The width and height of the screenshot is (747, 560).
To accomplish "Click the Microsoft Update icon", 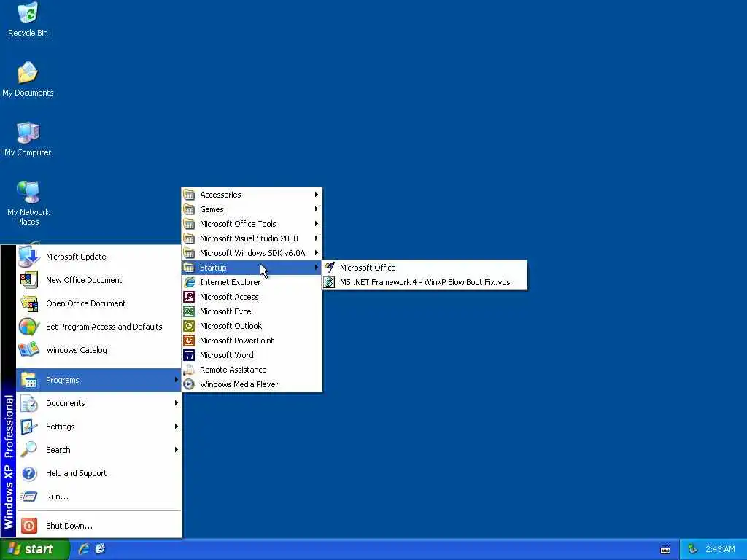I will [x=28, y=257].
